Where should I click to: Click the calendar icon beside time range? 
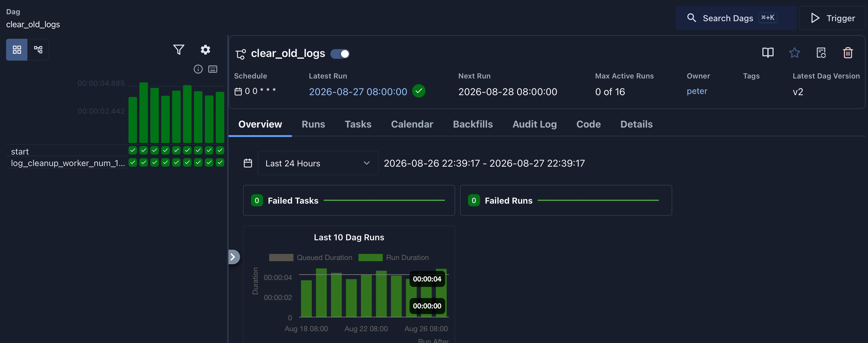[x=248, y=163]
